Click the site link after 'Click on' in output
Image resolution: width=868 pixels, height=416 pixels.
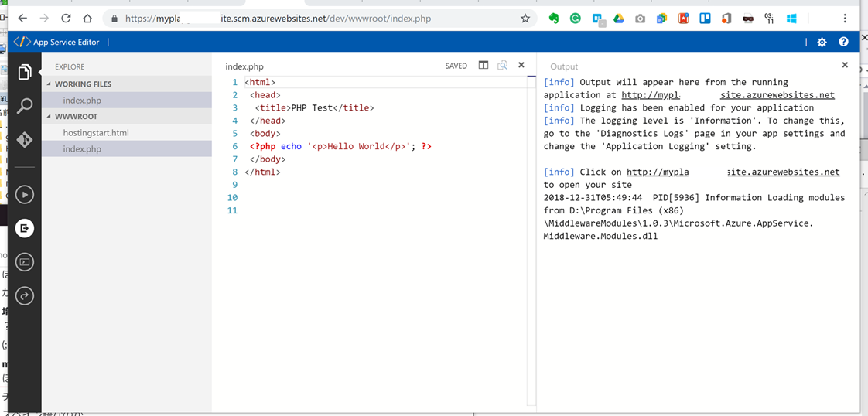[x=733, y=172]
